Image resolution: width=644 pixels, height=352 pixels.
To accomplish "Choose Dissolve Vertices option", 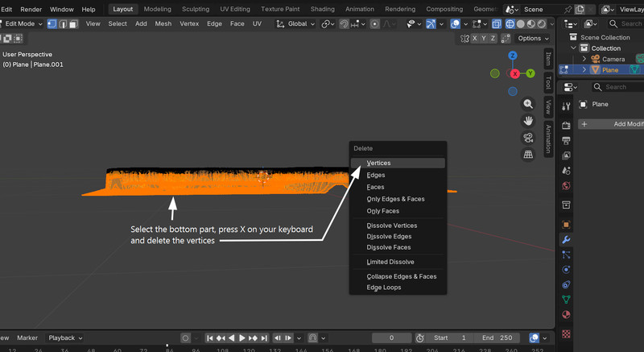I will point(398,226).
